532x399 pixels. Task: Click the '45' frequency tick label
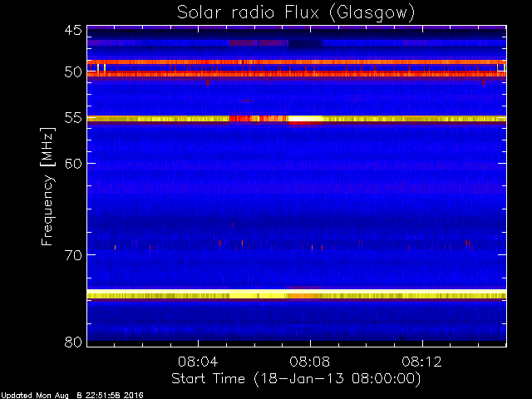(73, 30)
